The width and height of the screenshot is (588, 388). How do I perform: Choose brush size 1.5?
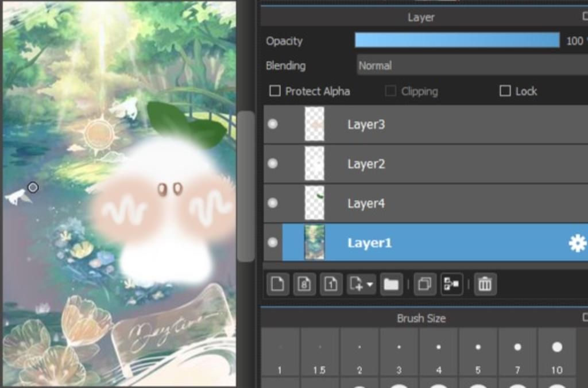[320, 352]
